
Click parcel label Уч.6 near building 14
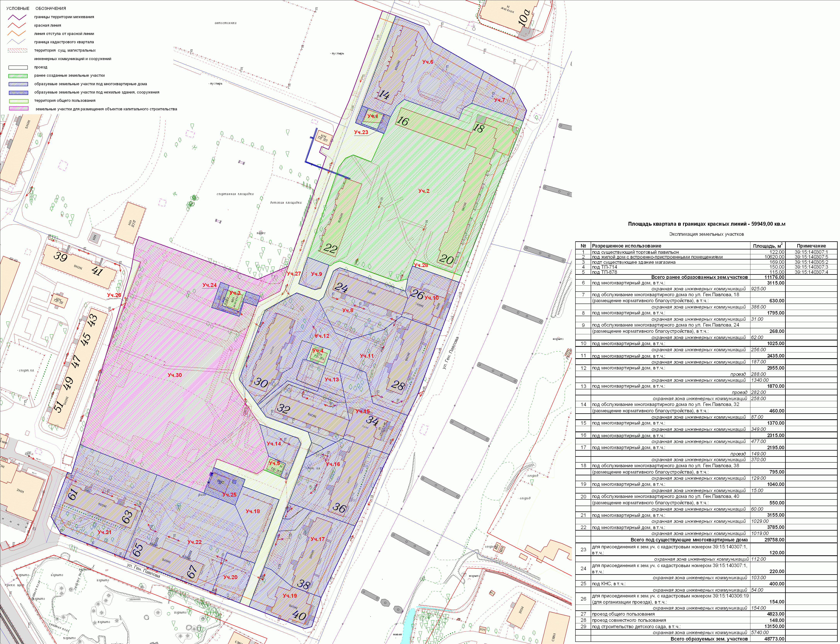coord(428,62)
